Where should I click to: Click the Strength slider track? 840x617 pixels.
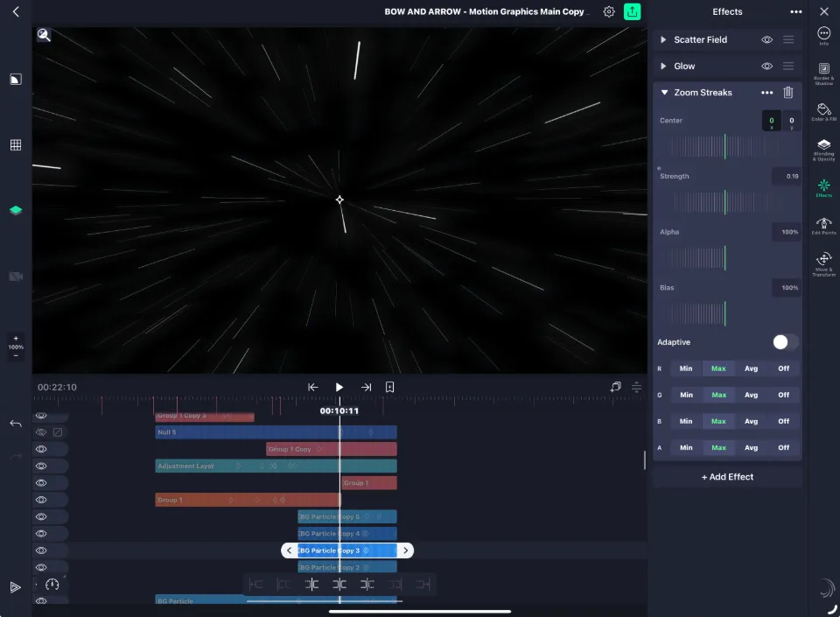pos(727,202)
